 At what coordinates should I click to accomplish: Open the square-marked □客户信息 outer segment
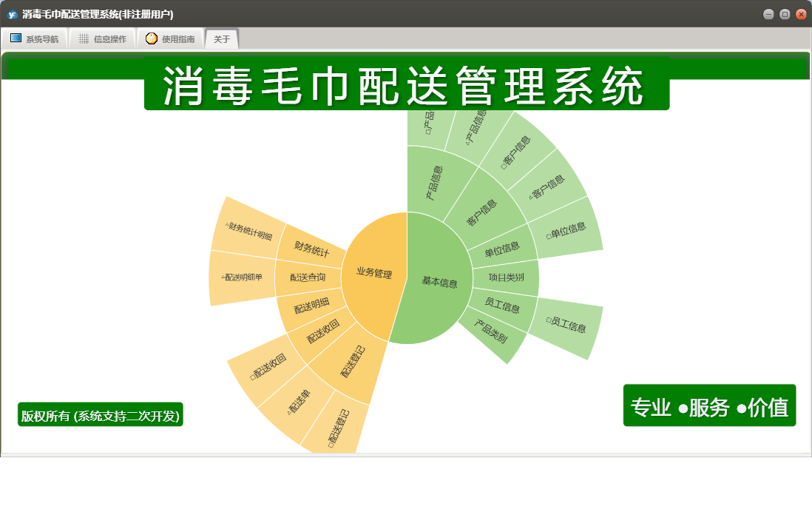[x=515, y=153]
